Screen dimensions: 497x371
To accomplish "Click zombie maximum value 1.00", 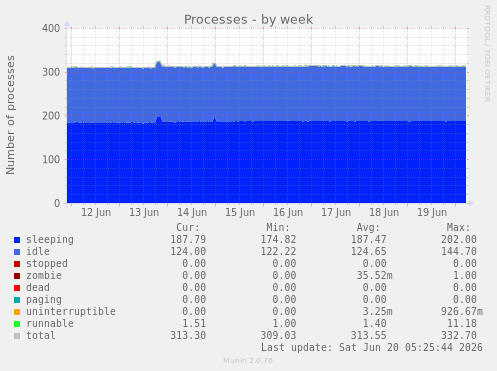I will 465,275.
